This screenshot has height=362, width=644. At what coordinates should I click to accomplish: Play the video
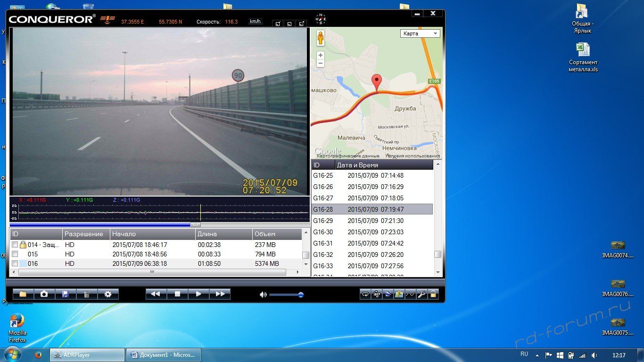point(198,294)
